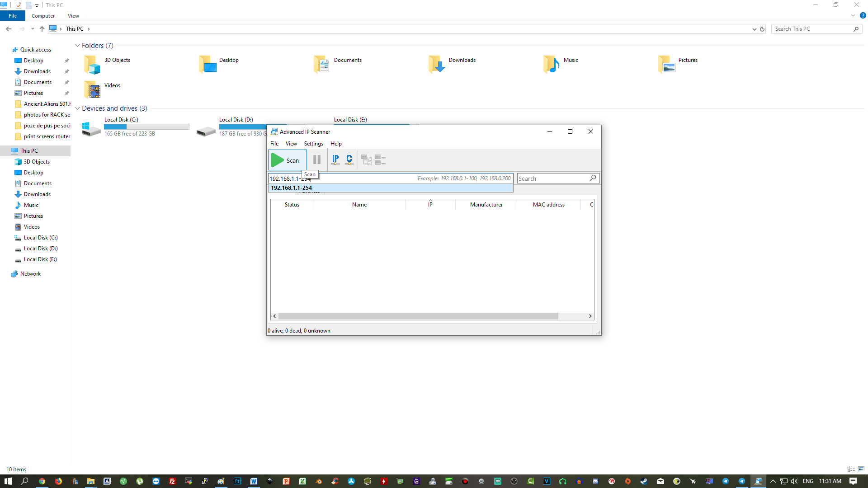The width and height of the screenshot is (868, 488).
Task: Open FileZilla from taskbar
Action: tap(172, 481)
